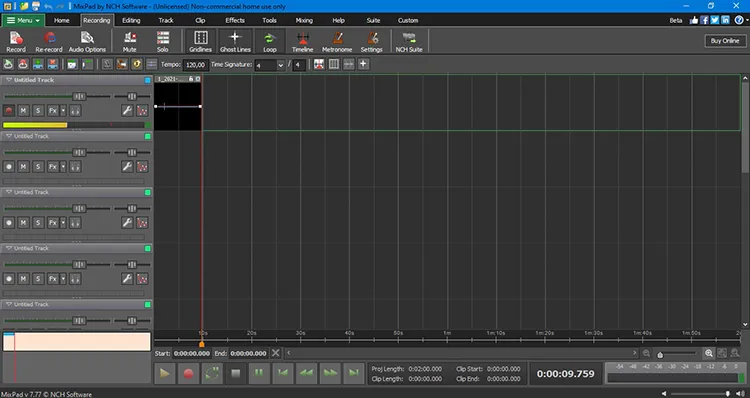This screenshot has height=398, width=750.
Task: Open the Settings ribbon icon
Action: click(372, 41)
